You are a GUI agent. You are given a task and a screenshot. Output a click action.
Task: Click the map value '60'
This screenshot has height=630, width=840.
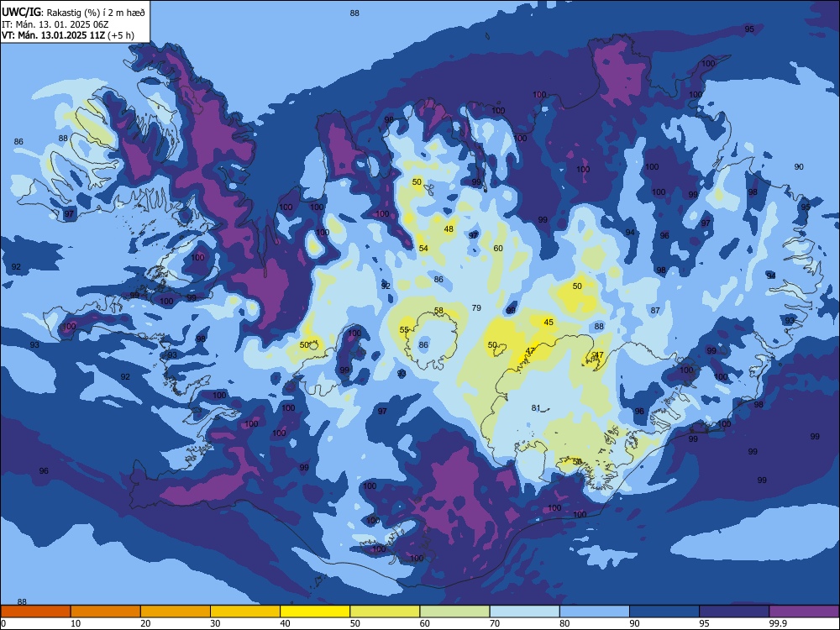498,248
